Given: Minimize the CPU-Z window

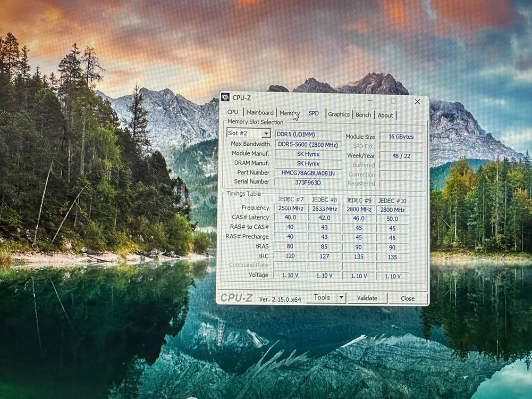Looking at the screenshot, I should (x=370, y=101).
